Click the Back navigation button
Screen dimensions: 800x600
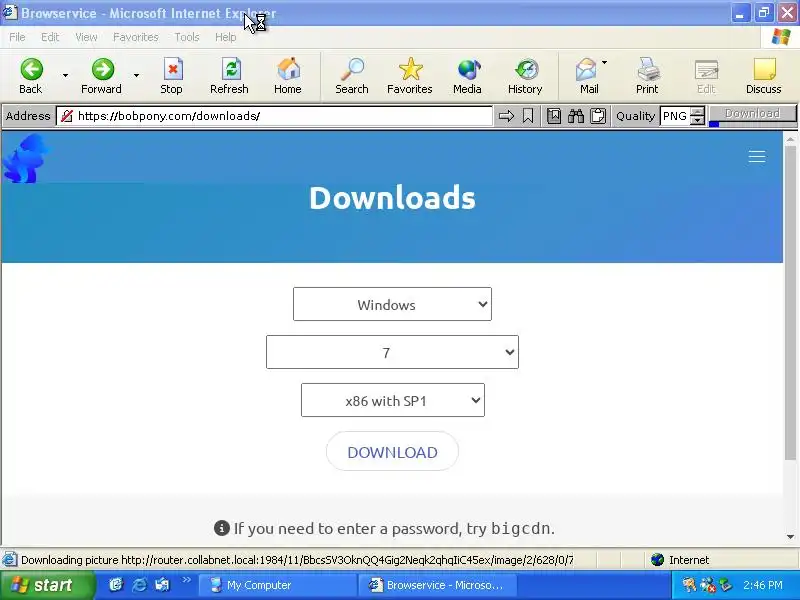coord(31,76)
